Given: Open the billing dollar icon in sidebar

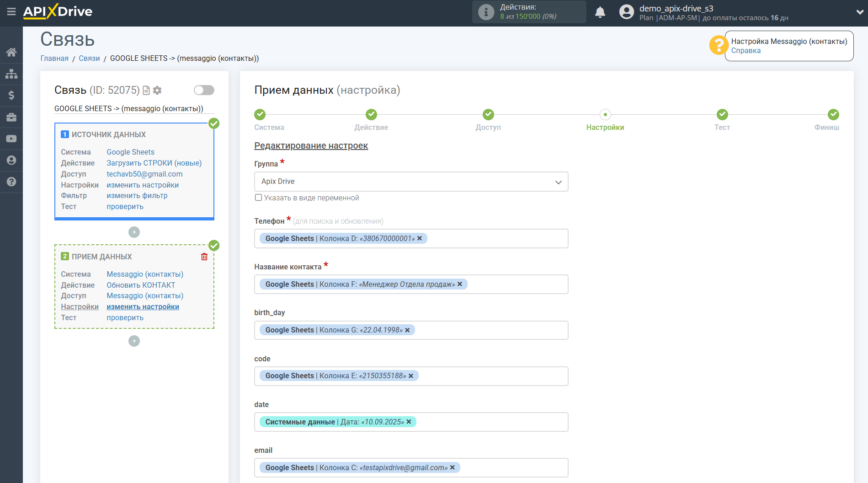Looking at the screenshot, I should coord(11,95).
